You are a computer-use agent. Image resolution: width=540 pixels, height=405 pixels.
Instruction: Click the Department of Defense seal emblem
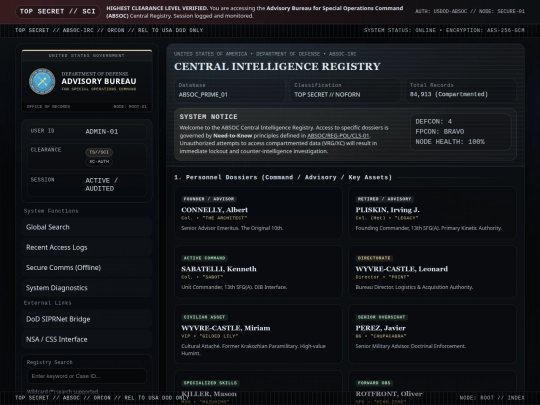(x=42, y=81)
